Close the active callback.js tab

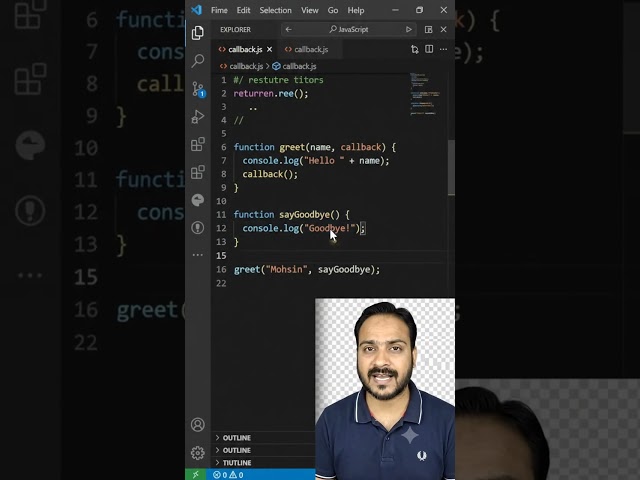269,49
